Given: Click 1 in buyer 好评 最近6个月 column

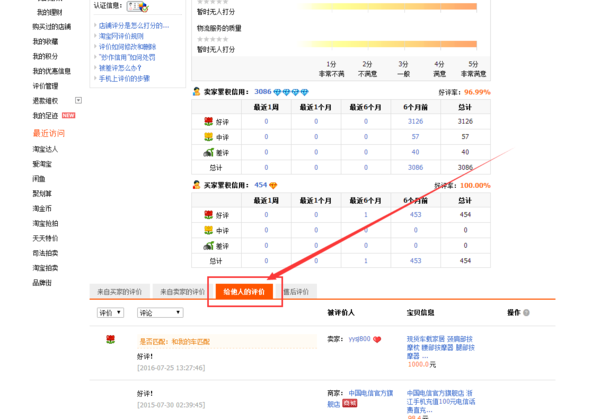Looking at the screenshot, I should [x=365, y=215].
